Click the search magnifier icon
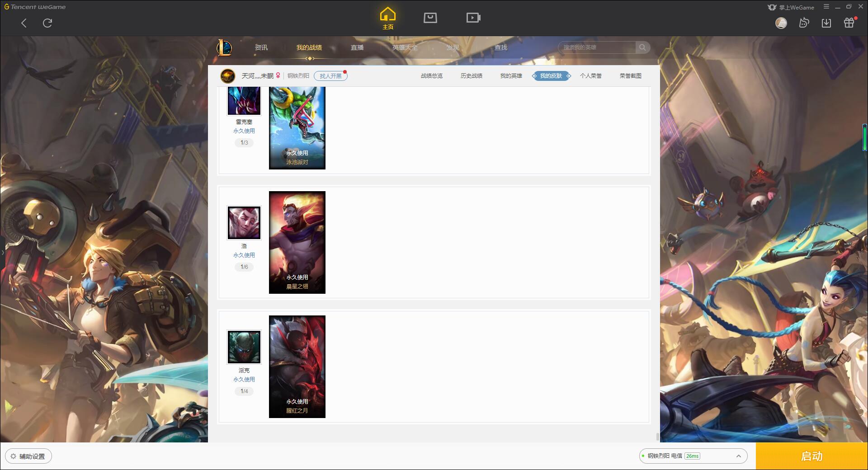This screenshot has width=868, height=470. [642, 47]
